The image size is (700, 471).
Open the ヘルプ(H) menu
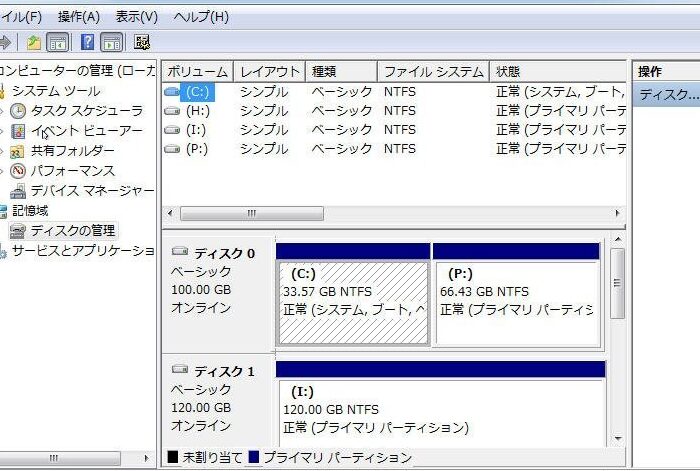tap(201, 17)
